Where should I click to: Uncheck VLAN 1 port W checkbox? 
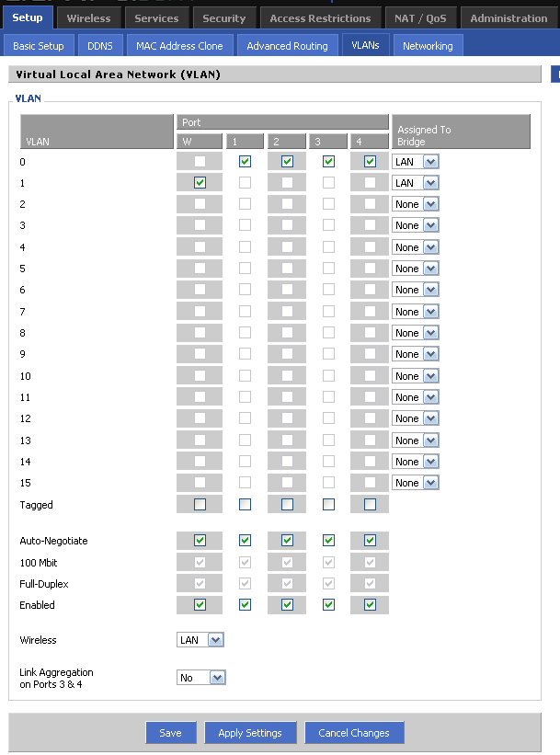(200, 182)
